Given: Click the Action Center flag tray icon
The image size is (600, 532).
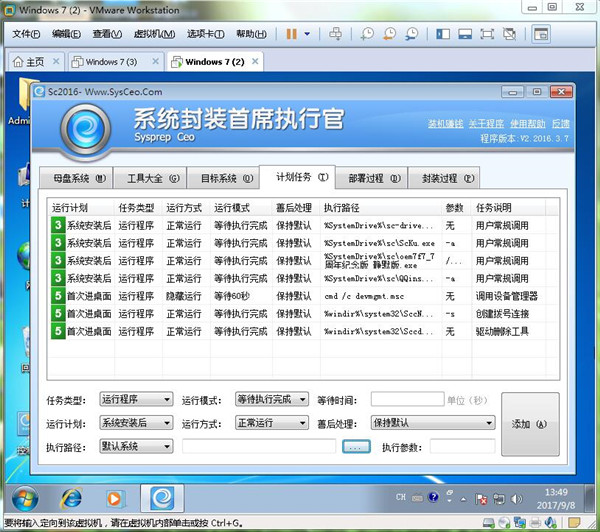Looking at the screenshot, I should tap(481, 499).
